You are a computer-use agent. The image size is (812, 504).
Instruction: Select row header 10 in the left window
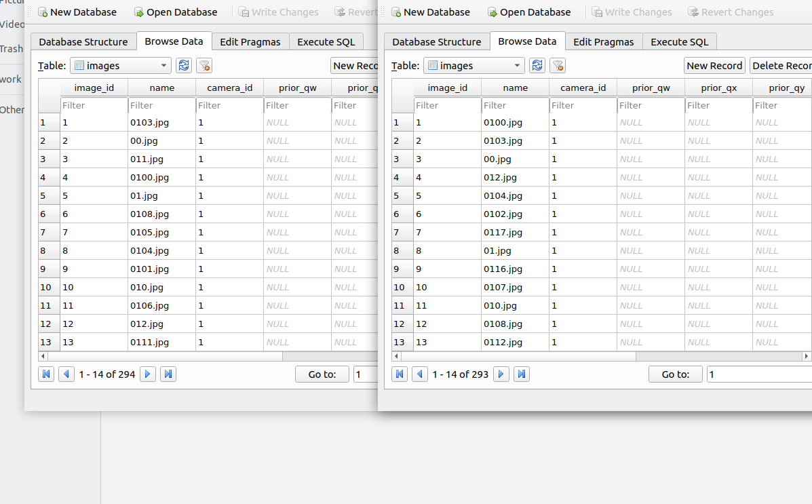(x=50, y=288)
